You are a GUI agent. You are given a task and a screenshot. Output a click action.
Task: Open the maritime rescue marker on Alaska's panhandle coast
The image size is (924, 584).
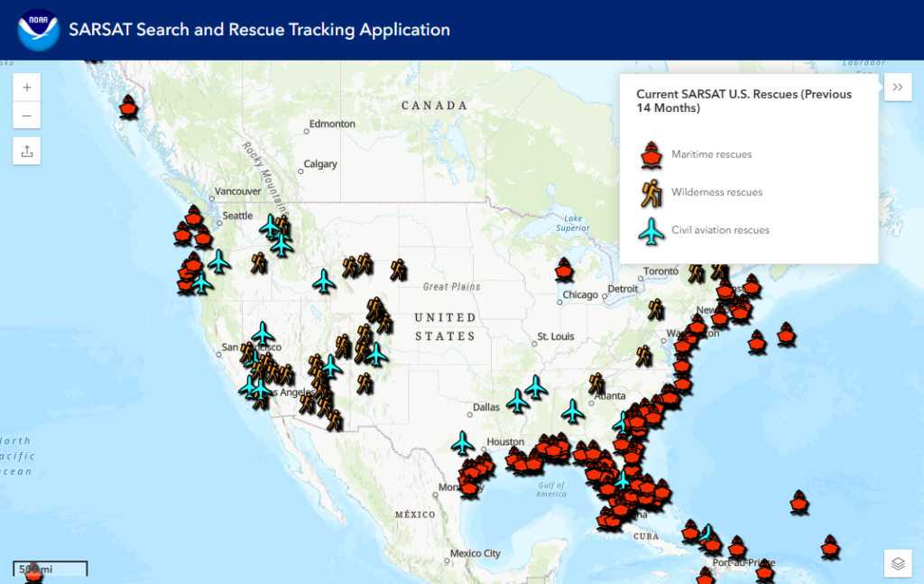[128, 107]
